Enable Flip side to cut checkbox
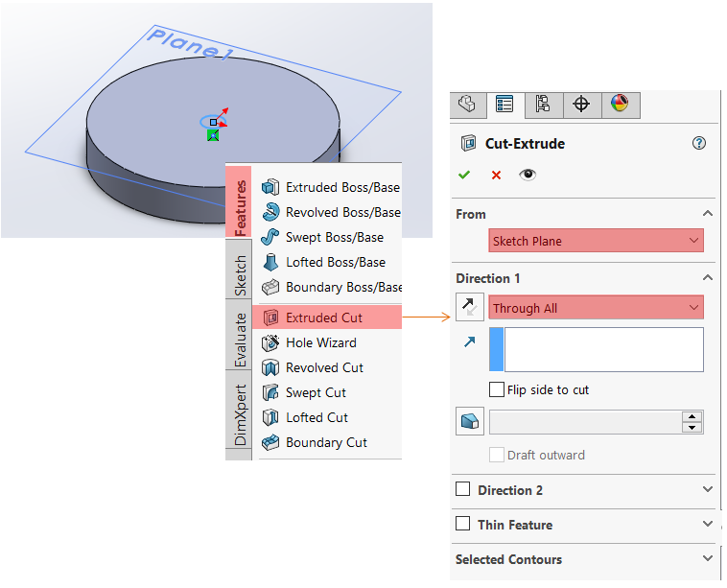The height and width of the screenshot is (588, 727). click(x=497, y=389)
